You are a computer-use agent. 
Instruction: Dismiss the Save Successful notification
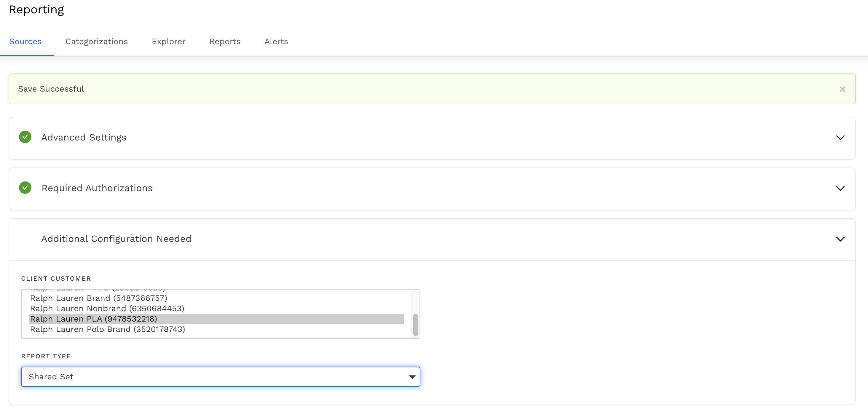843,89
